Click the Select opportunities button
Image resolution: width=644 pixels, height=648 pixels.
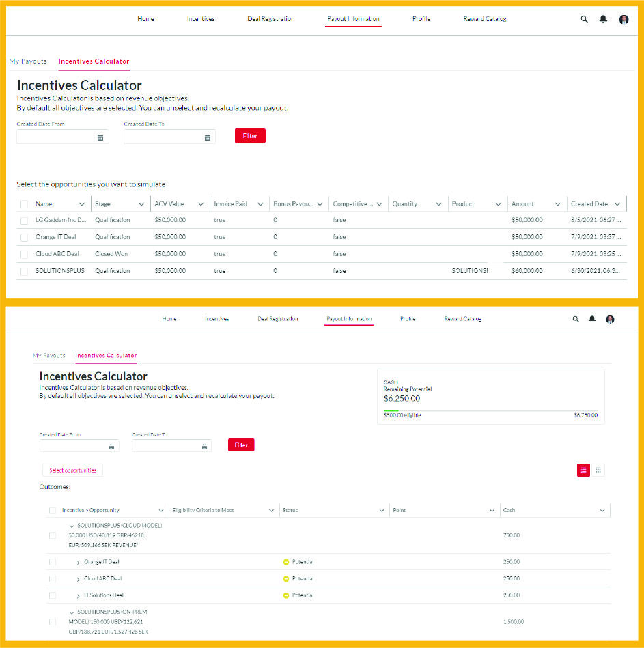(72, 470)
